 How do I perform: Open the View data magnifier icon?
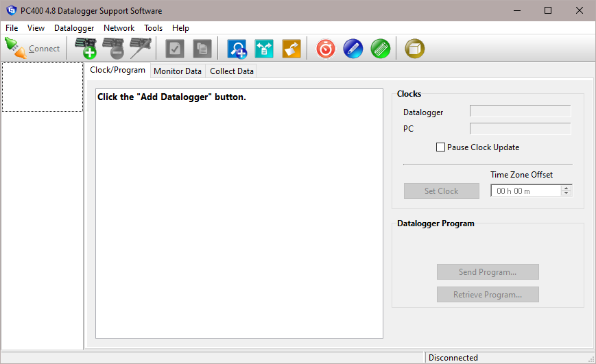237,48
